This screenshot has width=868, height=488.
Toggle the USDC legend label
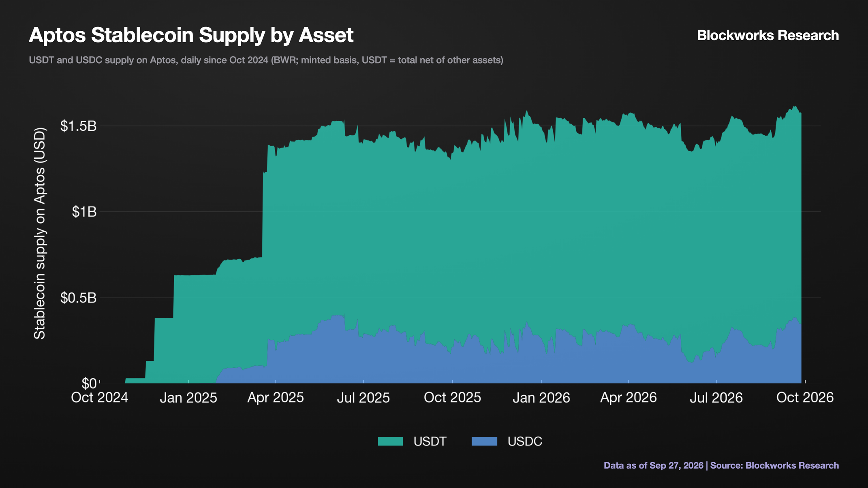(x=525, y=441)
